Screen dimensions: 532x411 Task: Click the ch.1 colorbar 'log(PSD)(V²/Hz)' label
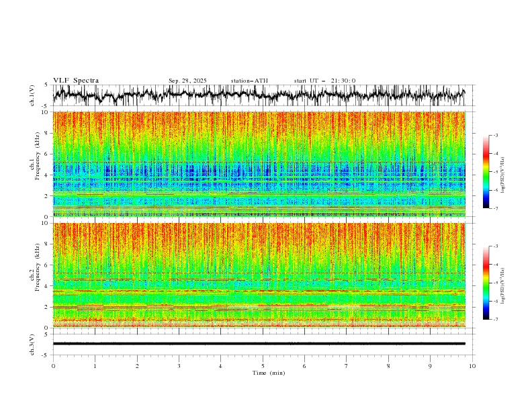click(x=503, y=175)
